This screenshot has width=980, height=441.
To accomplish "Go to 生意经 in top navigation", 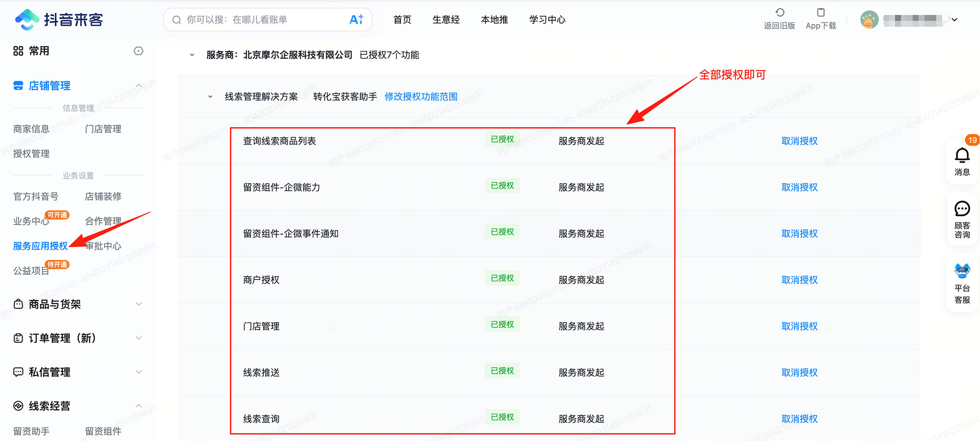I will pyautogui.click(x=446, y=20).
